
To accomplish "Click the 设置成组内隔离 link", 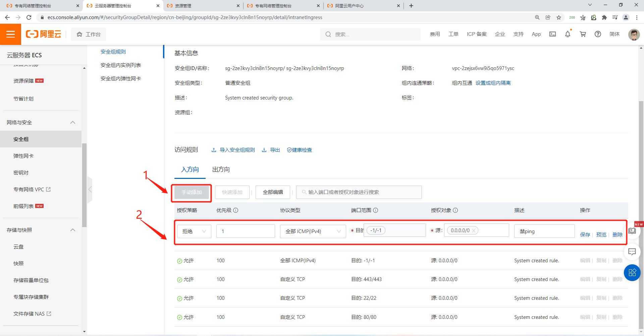I will point(493,83).
